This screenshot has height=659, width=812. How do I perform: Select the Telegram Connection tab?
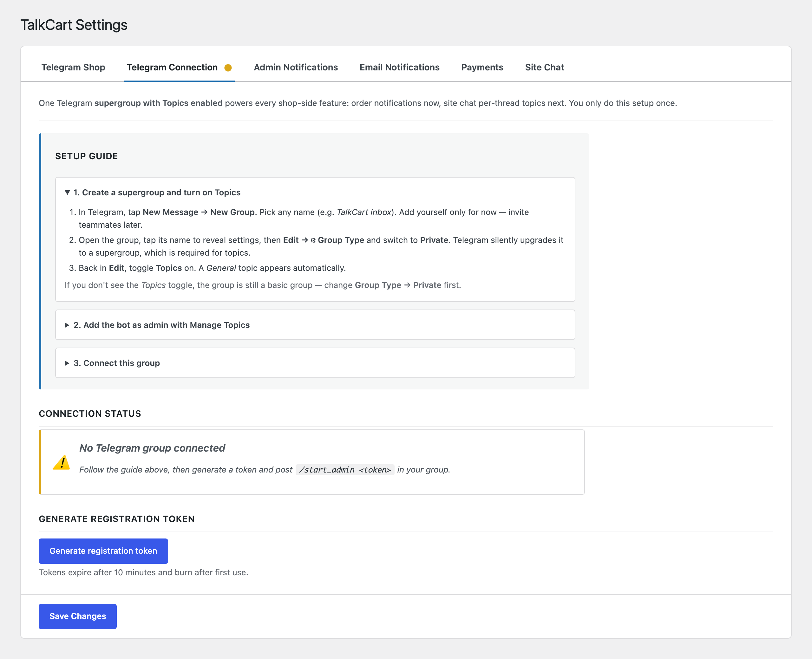[179, 67]
